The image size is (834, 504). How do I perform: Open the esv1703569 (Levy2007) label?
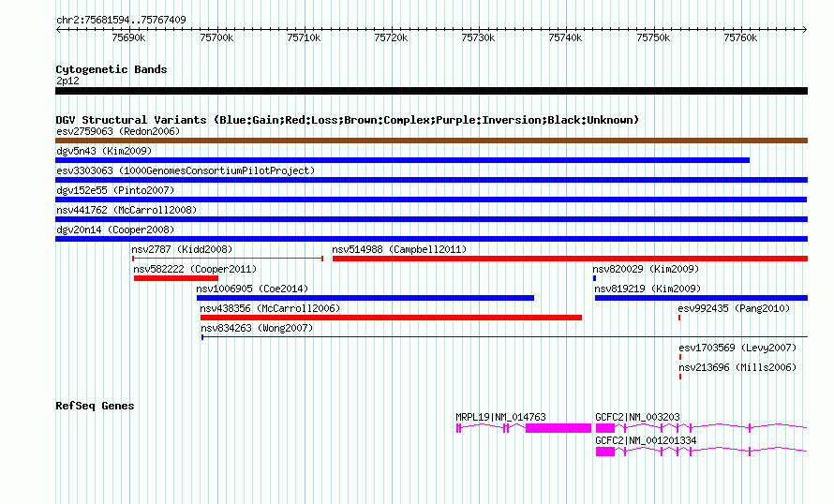[737, 348]
